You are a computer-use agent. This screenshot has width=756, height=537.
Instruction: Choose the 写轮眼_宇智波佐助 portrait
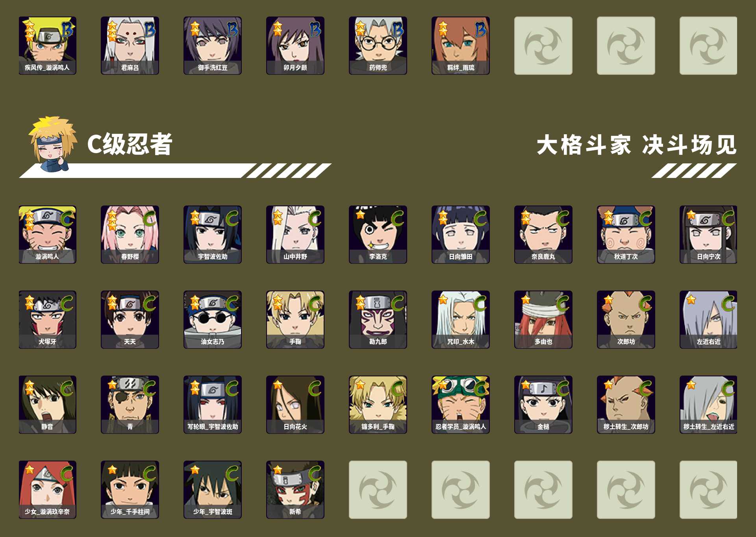click(213, 405)
